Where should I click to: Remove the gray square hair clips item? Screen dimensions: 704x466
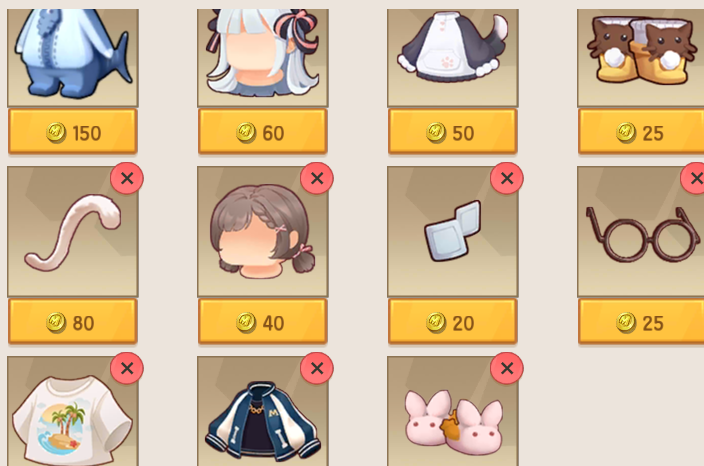coord(507,178)
